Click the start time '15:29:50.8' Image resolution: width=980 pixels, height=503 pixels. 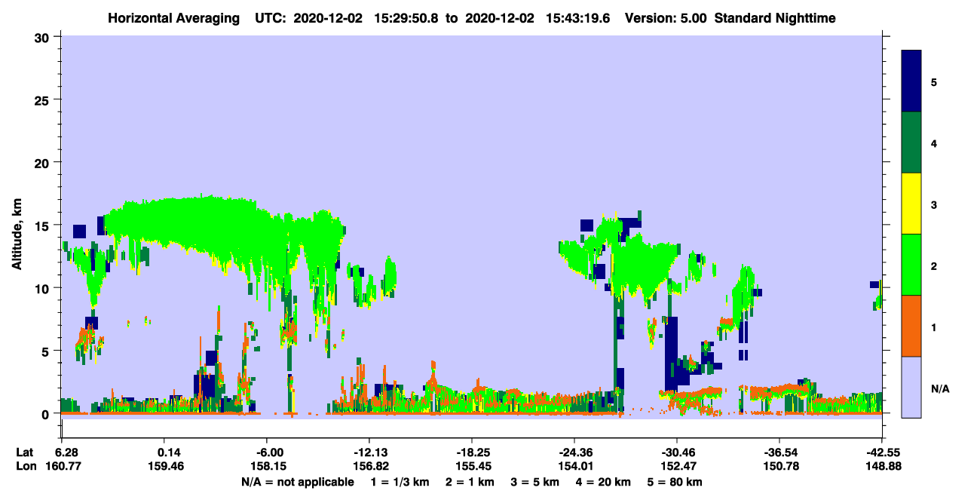click(x=408, y=18)
